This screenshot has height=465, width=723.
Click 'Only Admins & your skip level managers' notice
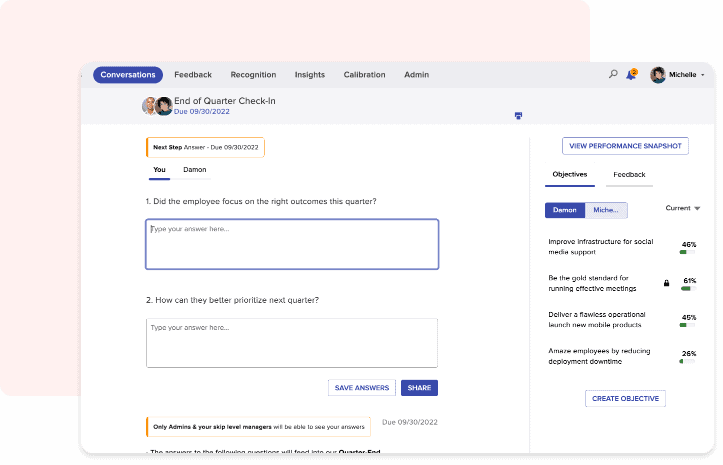258,427
